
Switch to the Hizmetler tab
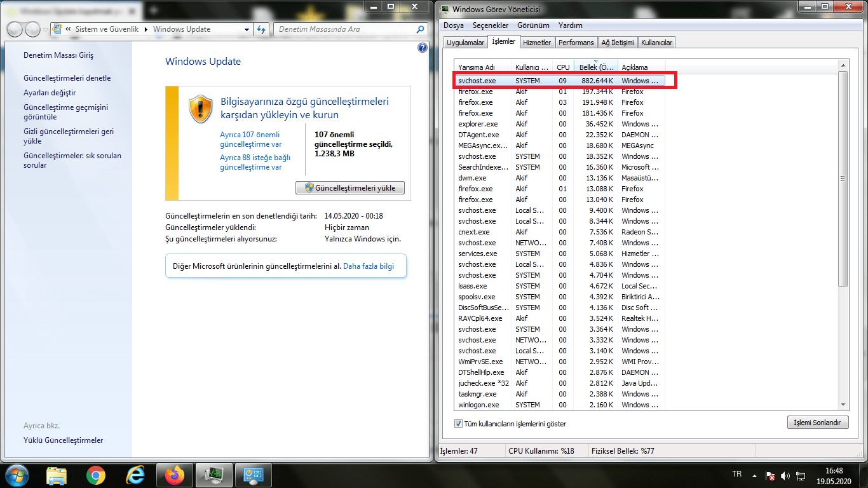tap(537, 43)
